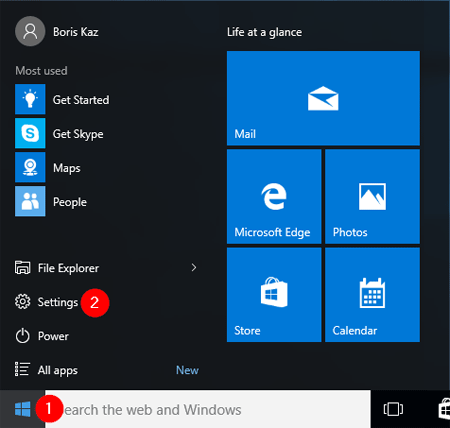Select the People label
The image size is (450, 428).
click(x=70, y=202)
